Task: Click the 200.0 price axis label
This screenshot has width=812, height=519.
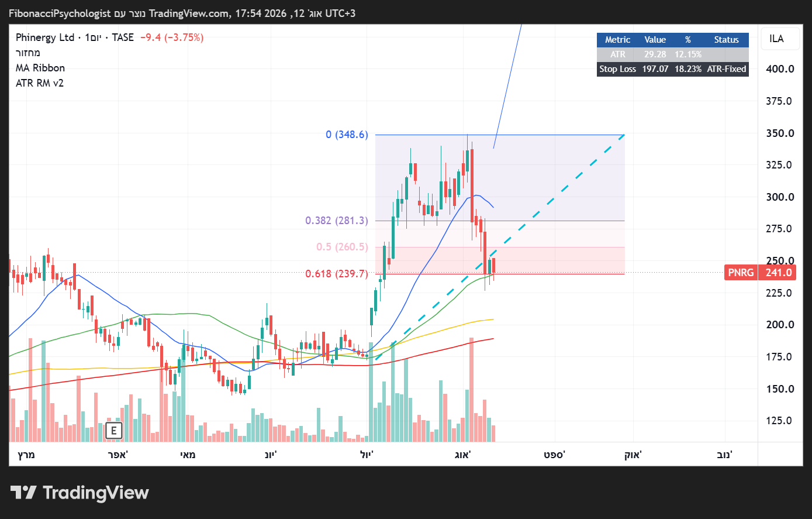Action: click(780, 325)
